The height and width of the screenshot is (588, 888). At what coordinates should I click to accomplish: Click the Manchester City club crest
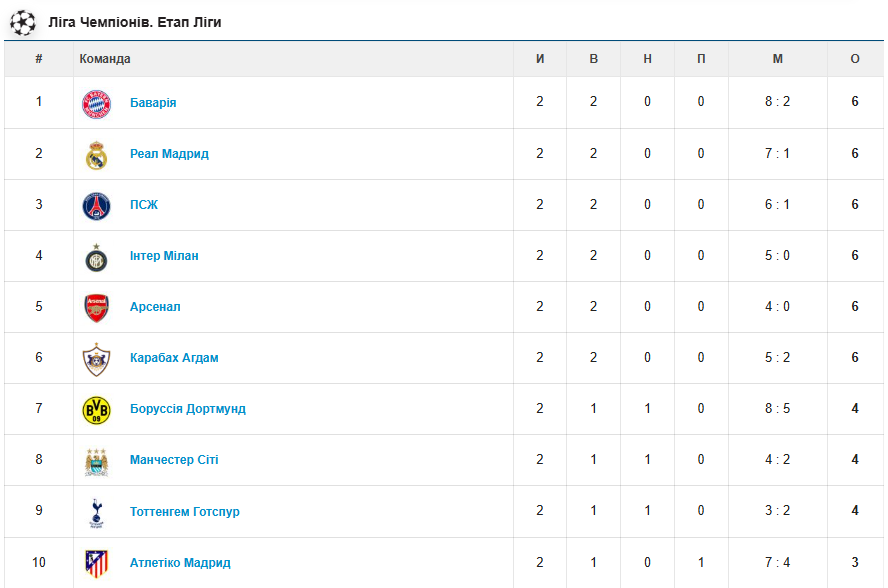96,461
